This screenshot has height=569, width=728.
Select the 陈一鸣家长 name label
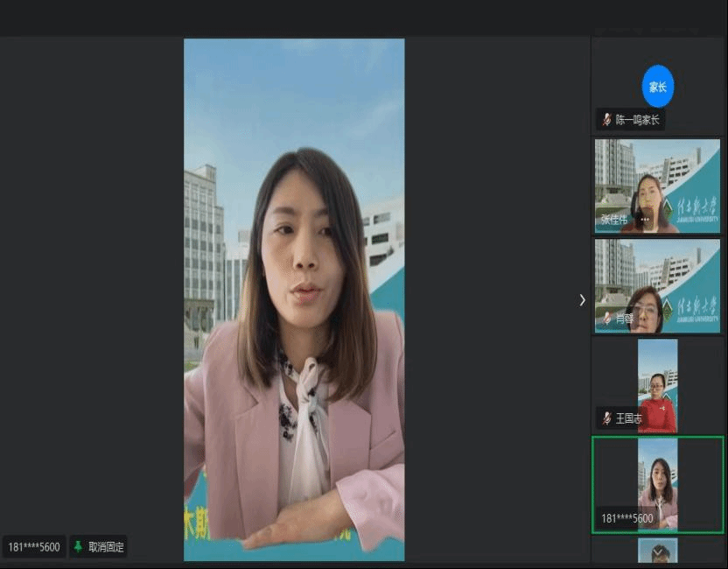(637, 120)
